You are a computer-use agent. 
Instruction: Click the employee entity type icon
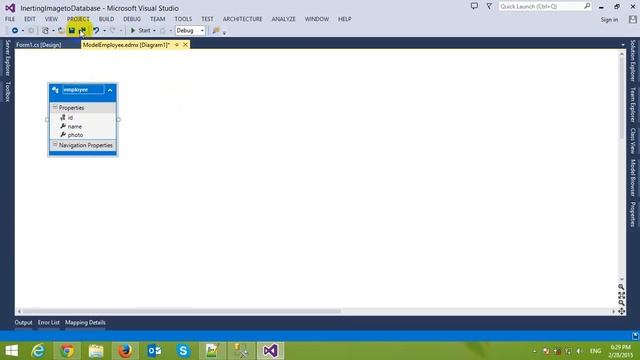(56, 90)
